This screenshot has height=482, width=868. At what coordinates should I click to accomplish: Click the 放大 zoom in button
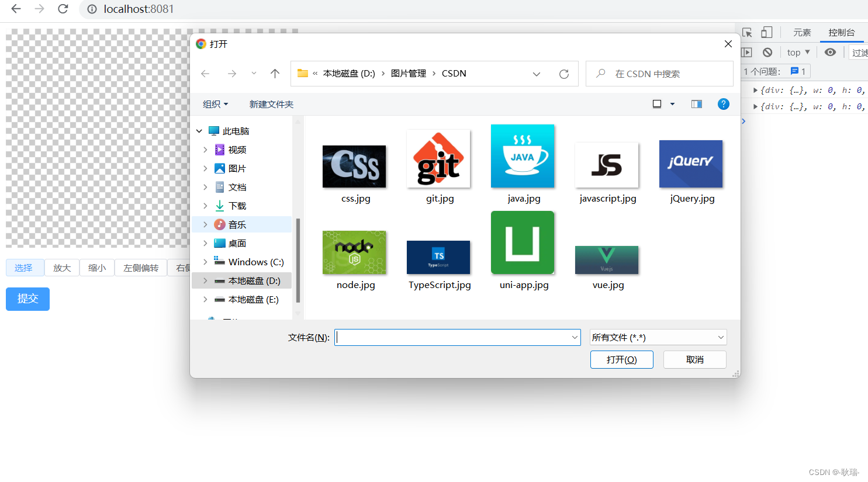(62, 268)
